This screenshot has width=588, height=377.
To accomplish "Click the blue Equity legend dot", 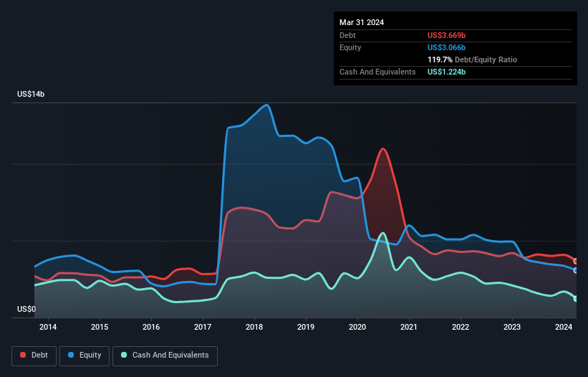I will pos(71,355).
